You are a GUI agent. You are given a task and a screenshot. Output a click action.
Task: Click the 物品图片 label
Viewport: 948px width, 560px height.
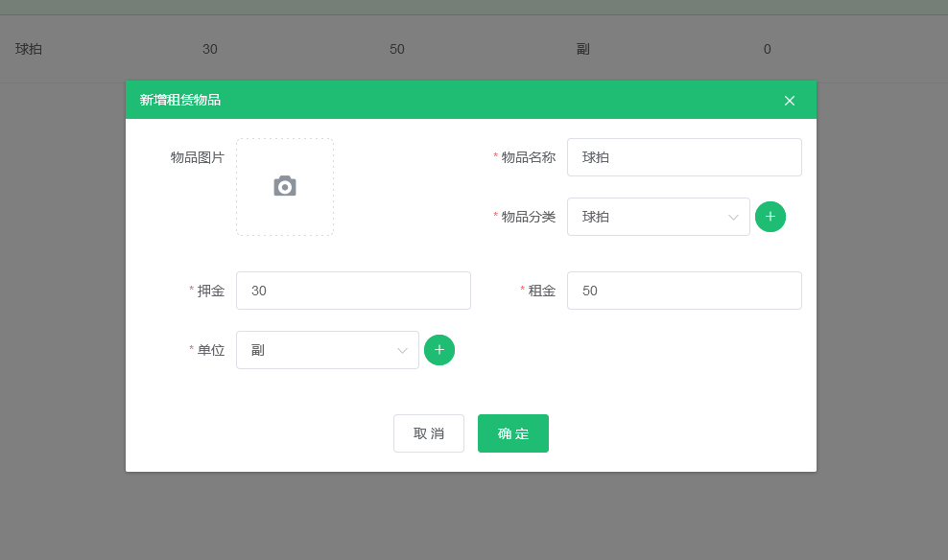pos(197,157)
